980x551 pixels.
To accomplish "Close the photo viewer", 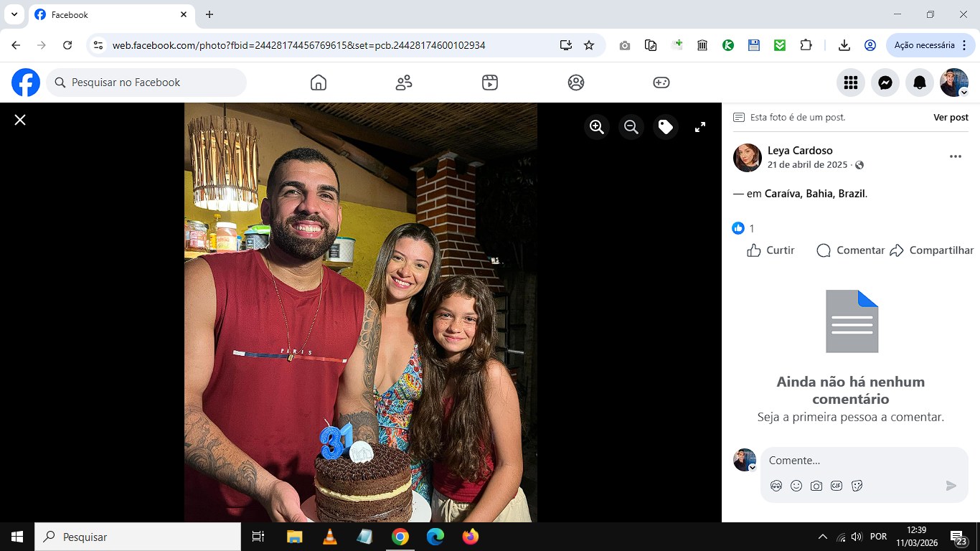I will (x=20, y=120).
